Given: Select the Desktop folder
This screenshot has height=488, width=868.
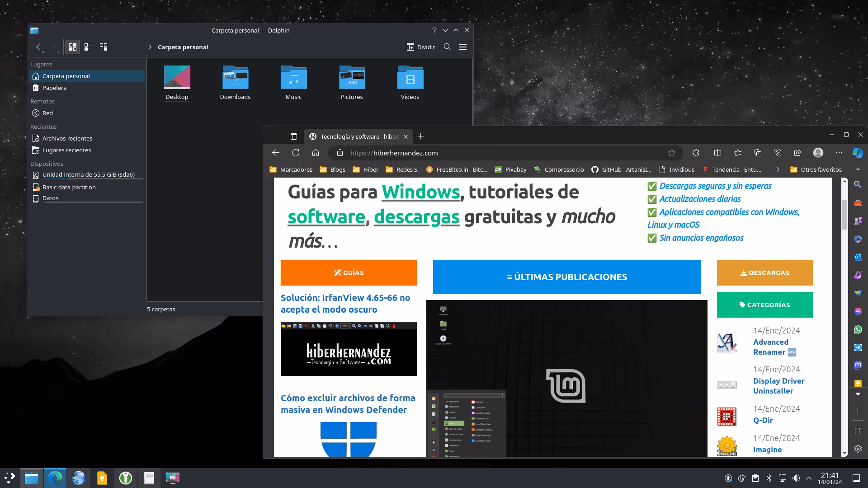Looking at the screenshot, I should (177, 83).
